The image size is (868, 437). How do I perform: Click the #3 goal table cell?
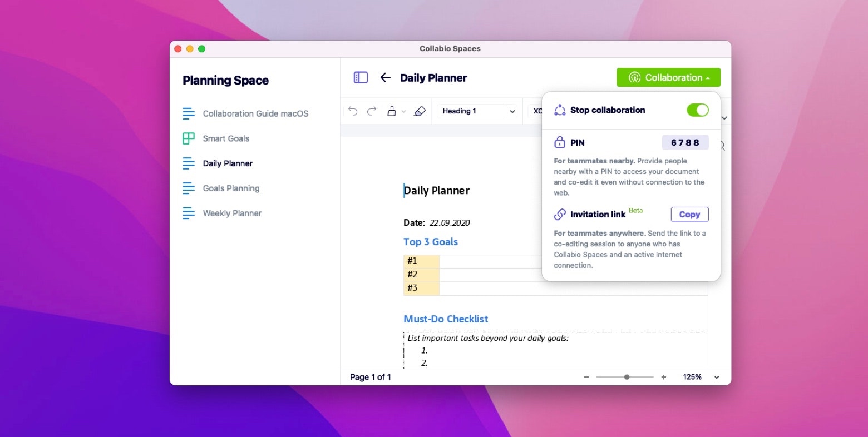[x=421, y=288]
